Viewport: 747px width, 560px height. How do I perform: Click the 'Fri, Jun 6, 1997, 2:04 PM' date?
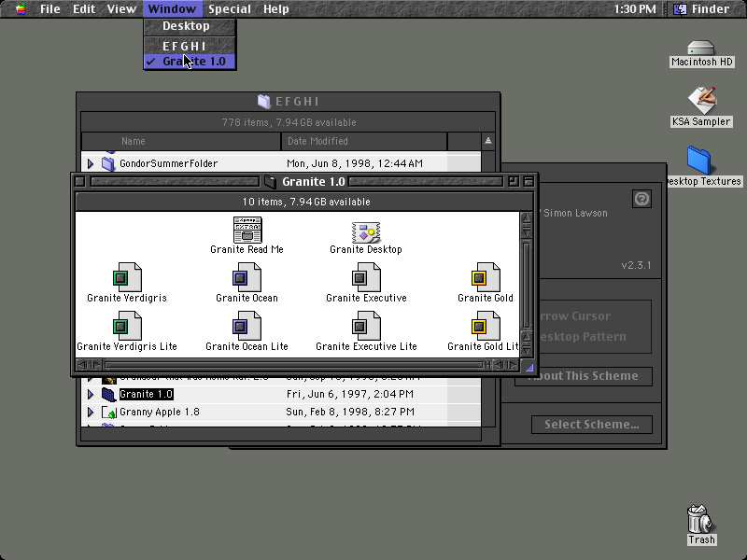tap(350, 394)
